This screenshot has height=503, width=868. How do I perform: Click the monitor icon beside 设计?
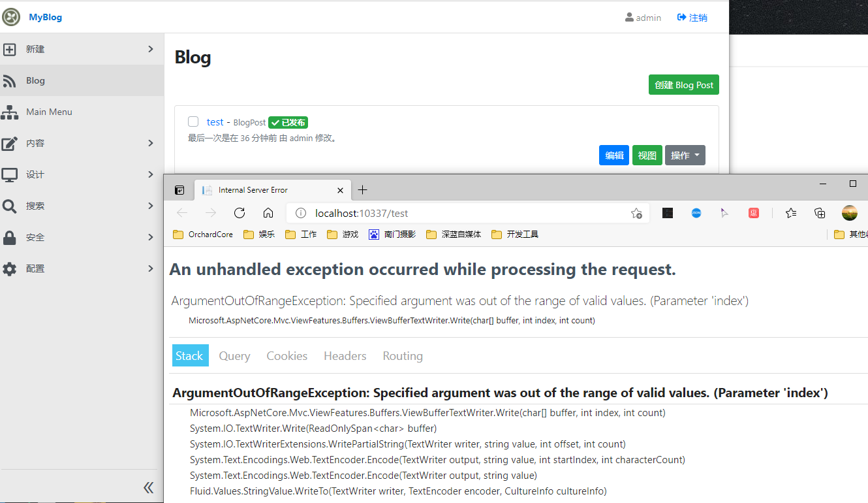click(9, 174)
